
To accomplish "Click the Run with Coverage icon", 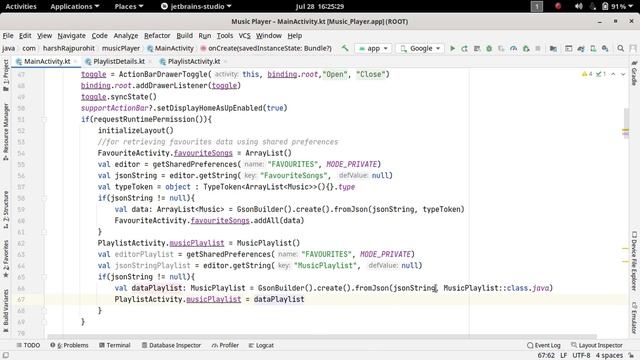I will (501, 48).
